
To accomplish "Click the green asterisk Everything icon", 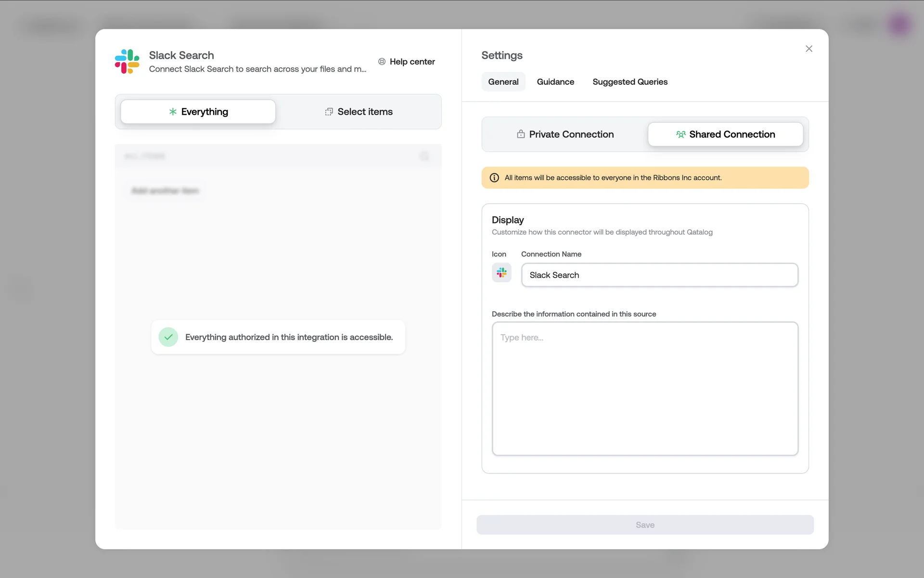I will [173, 112].
